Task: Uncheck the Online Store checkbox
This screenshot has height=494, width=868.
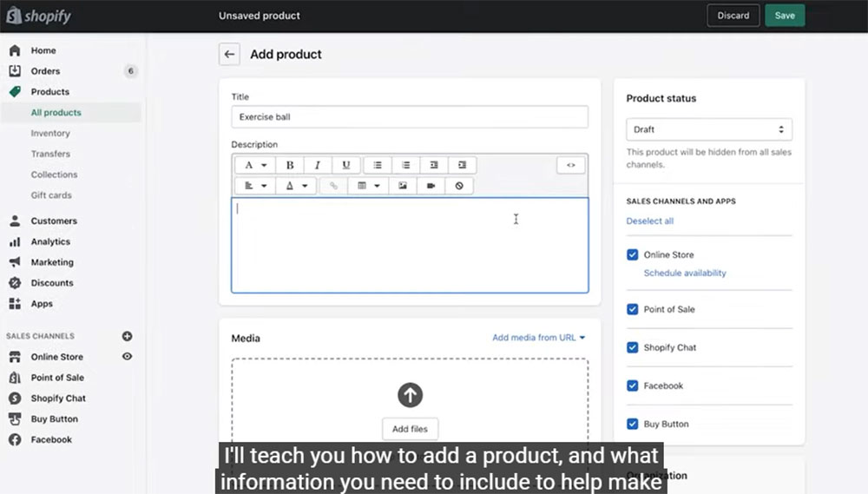Action: pyautogui.click(x=632, y=254)
